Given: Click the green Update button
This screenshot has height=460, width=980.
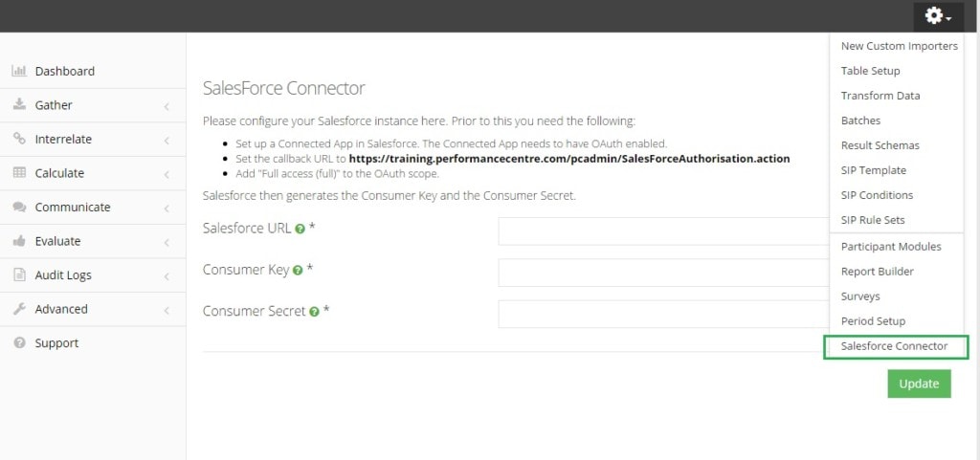Looking at the screenshot, I should click(x=919, y=383).
